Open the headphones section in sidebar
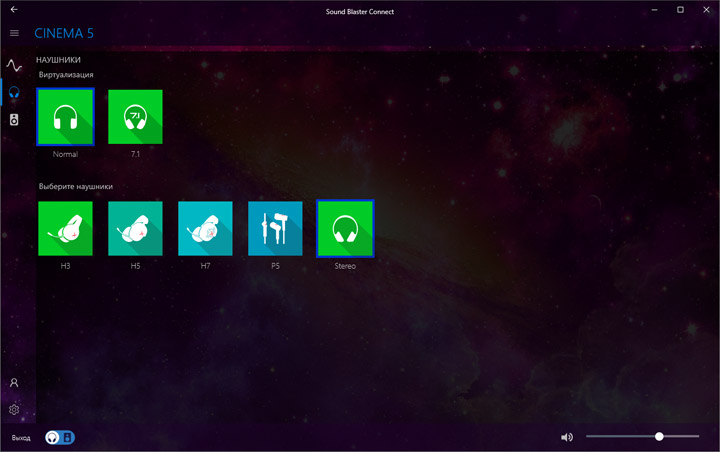Screen dimensions: 720x452 point(14,92)
